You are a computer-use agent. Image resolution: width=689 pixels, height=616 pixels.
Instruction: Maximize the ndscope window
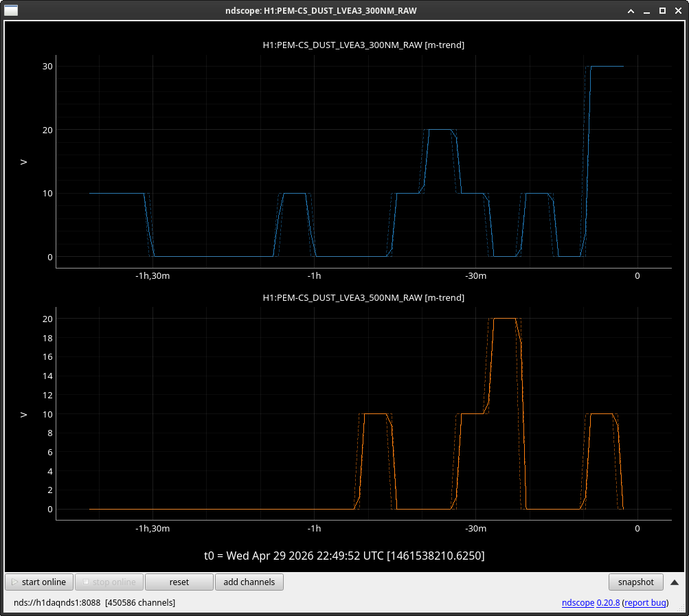(662, 11)
